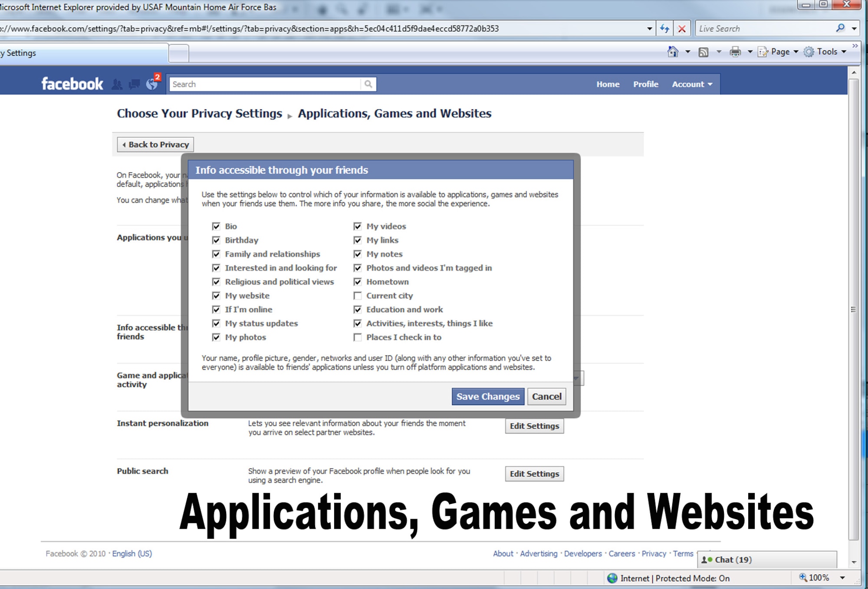Click the Facebook search magnifier button

tap(368, 84)
